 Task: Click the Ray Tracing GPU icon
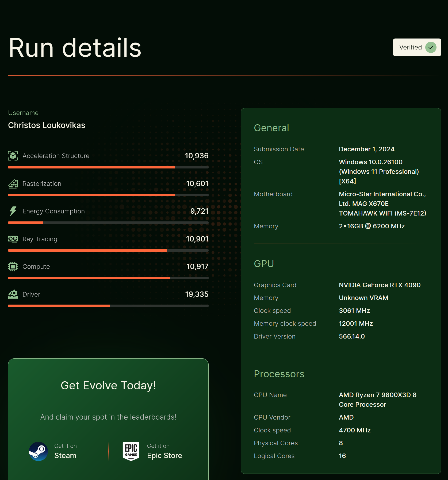[x=13, y=239]
